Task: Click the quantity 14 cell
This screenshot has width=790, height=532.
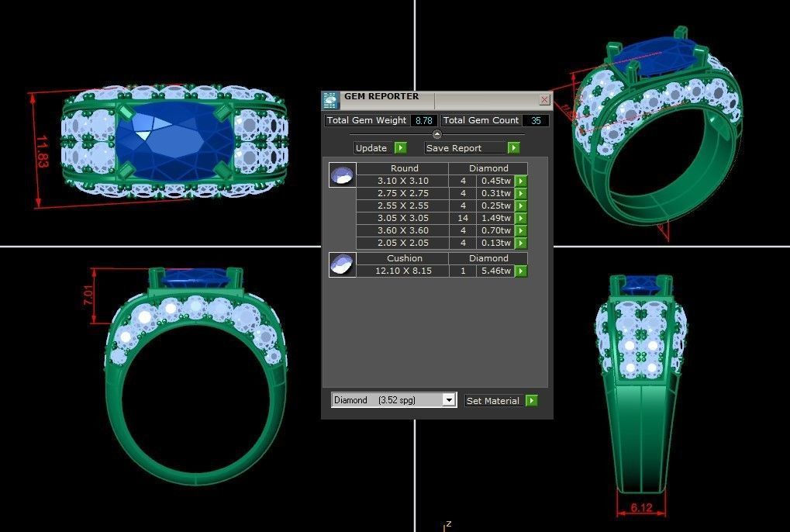Action: coord(463,218)
